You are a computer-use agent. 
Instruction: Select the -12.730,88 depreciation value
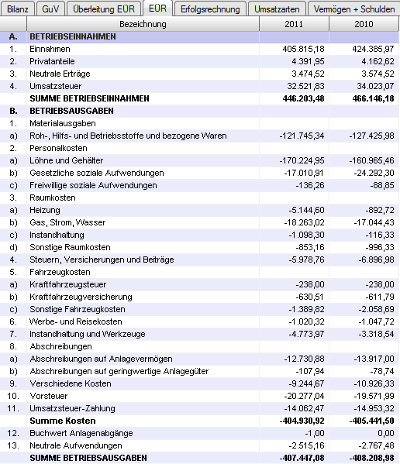tap(304, 359)
